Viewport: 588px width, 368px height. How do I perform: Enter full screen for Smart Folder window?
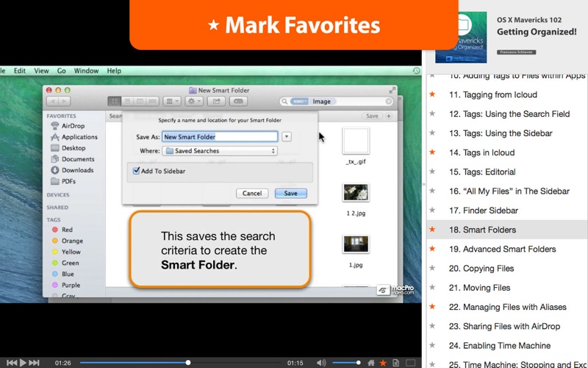click(x=392, y=90)
